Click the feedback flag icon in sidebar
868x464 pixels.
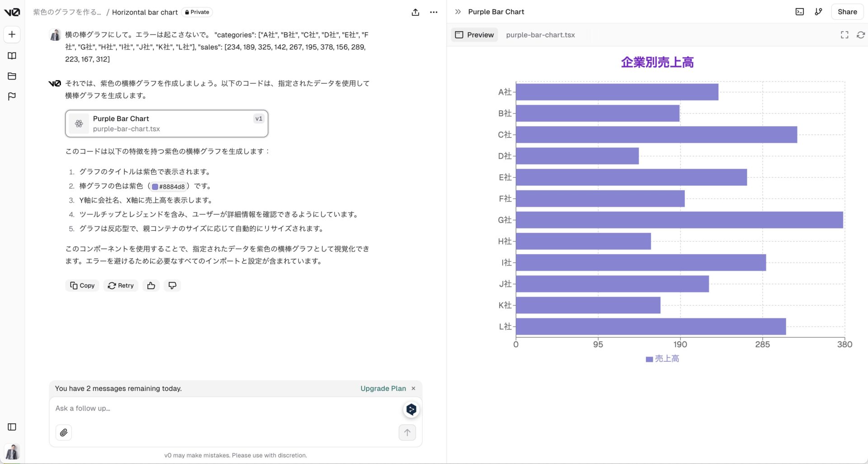[12, 96]
